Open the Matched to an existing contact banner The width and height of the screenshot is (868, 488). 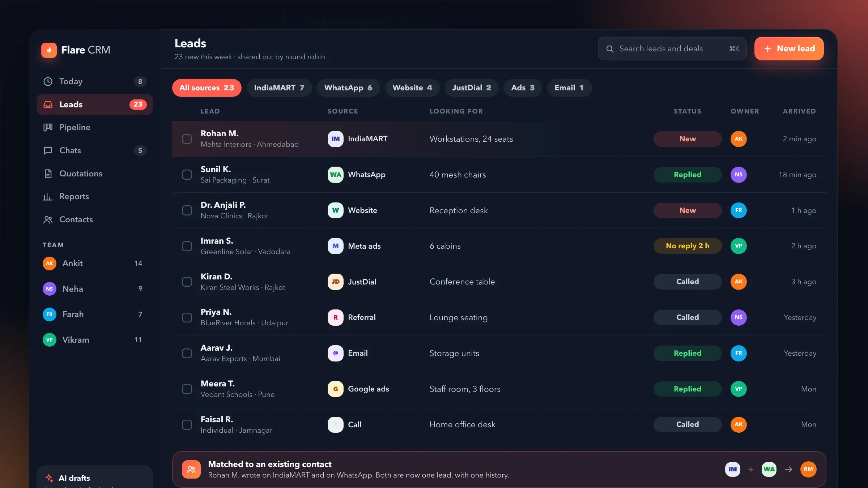coord(499,469)
